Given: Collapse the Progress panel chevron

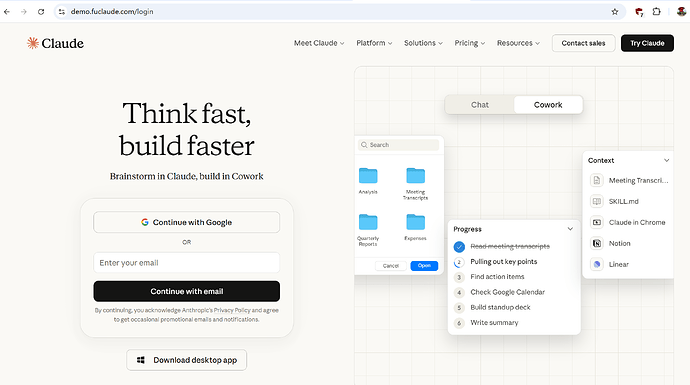Looking at the screenshot, I should pos(570,229).
